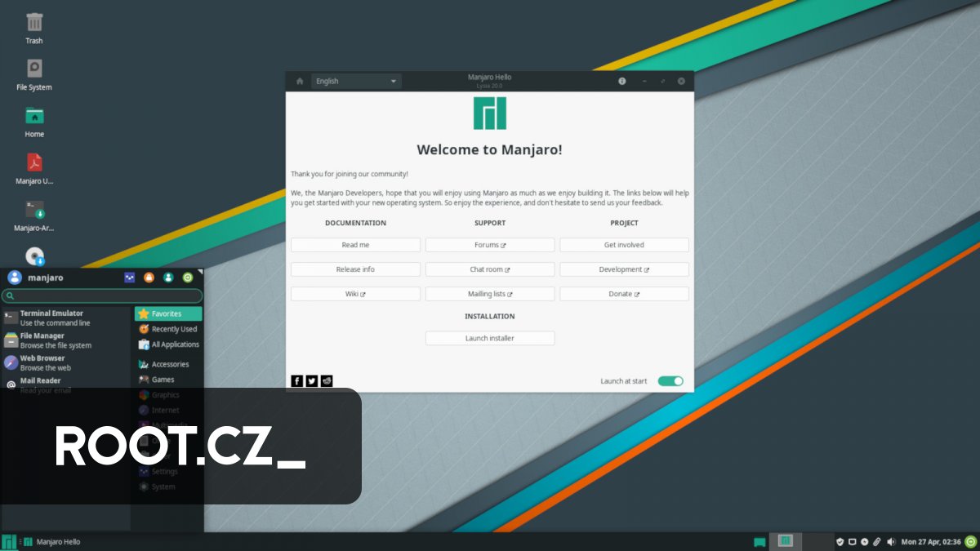Click the orange lock-screen button in the menu
The width and height of the screenshot is (980, 551).
point(149,277)
